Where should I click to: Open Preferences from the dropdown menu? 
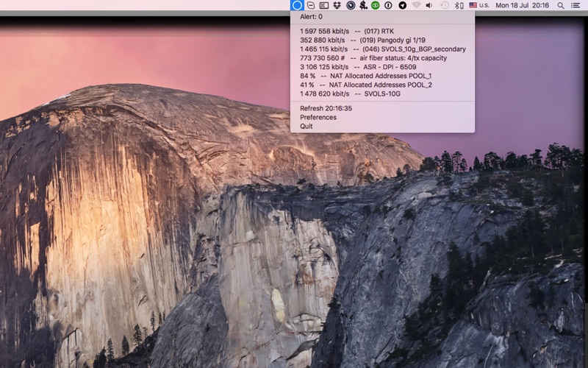pos(382,117)
